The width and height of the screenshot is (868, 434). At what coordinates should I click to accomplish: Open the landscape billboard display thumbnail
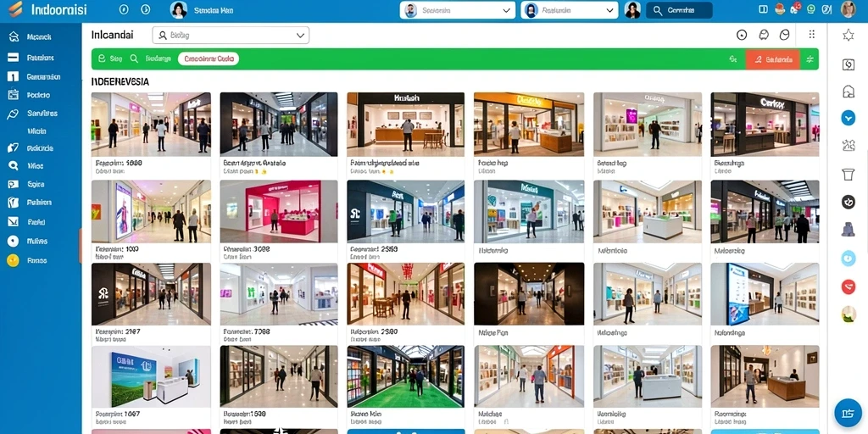click(x=151, y=376)
